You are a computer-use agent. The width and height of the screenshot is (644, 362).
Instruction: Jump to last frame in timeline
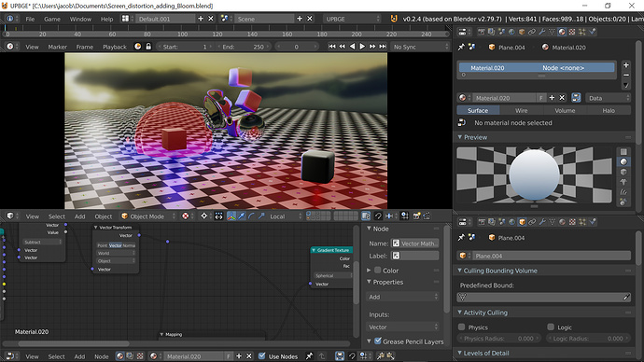[383, 47]
